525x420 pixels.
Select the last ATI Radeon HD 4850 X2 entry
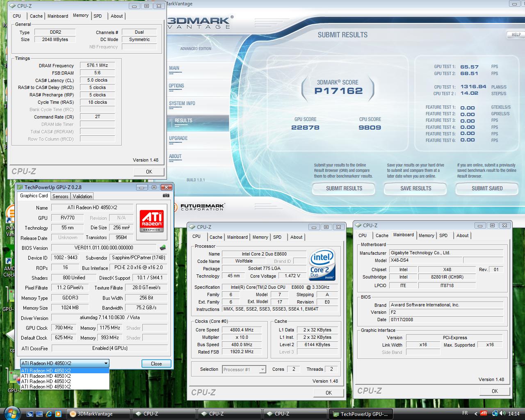[x=65, y=386]
